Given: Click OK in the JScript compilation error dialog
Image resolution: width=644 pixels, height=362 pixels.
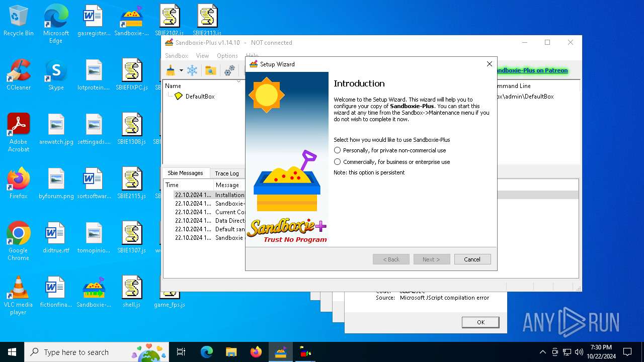Looking at the screenshot, I should (480, 322).
